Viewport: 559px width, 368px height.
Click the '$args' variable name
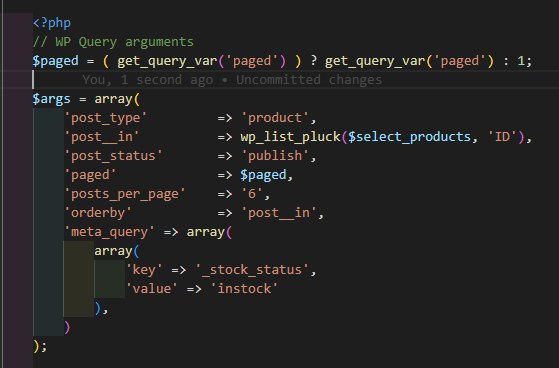tap(51, 99)
